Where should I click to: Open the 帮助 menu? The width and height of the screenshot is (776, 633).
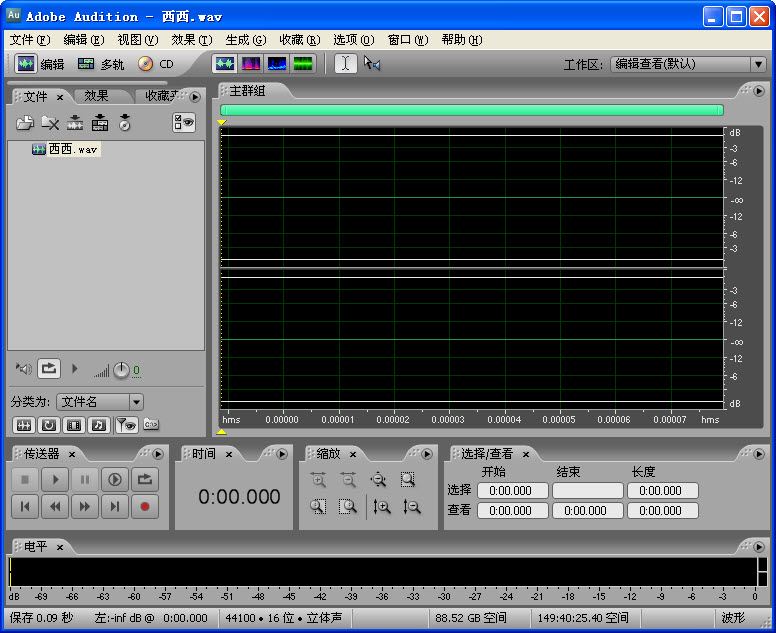462,40
